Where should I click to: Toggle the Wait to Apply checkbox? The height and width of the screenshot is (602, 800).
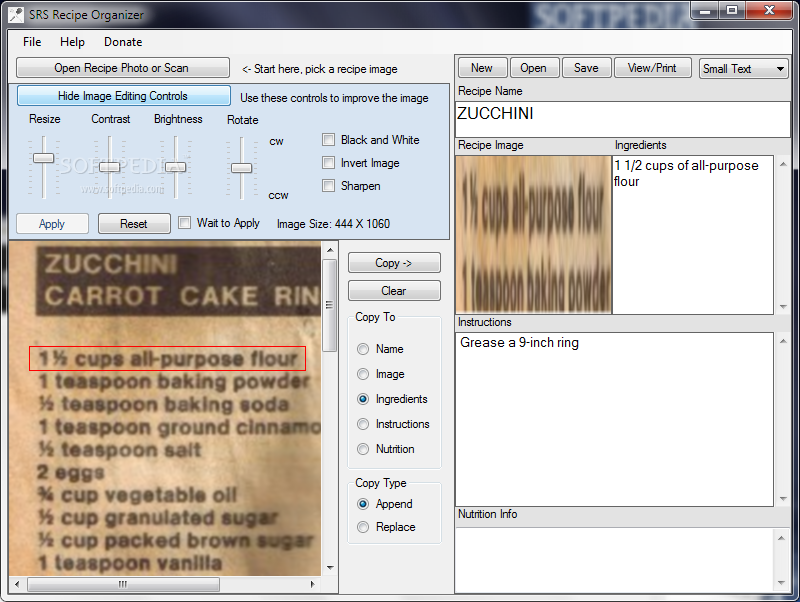click(185, 223)
